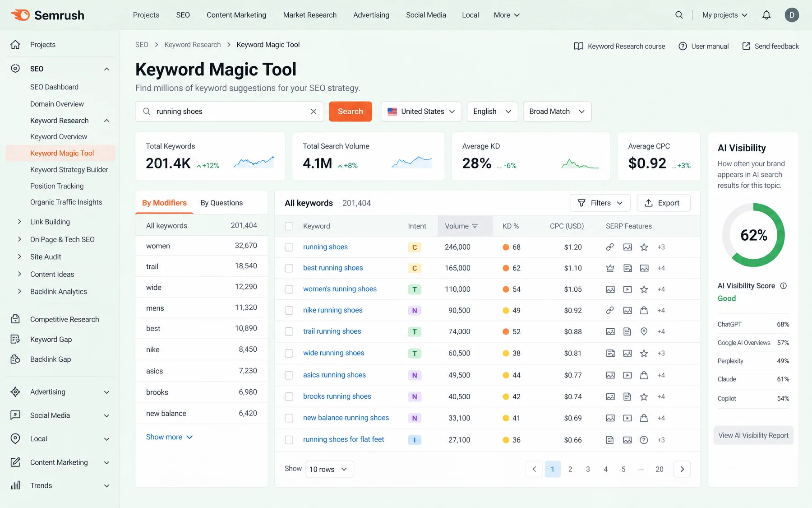Click Backlink Gap sidebar icon
Image resolution: width=812 pixels, height=508 pixels.
coord(15,359)
